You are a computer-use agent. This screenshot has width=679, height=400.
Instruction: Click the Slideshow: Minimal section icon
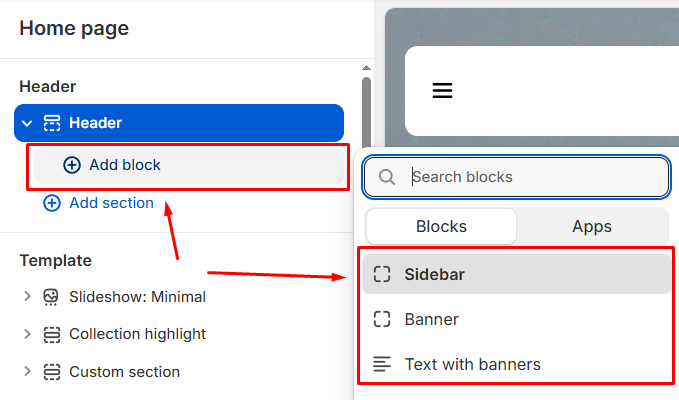point(51,297)
